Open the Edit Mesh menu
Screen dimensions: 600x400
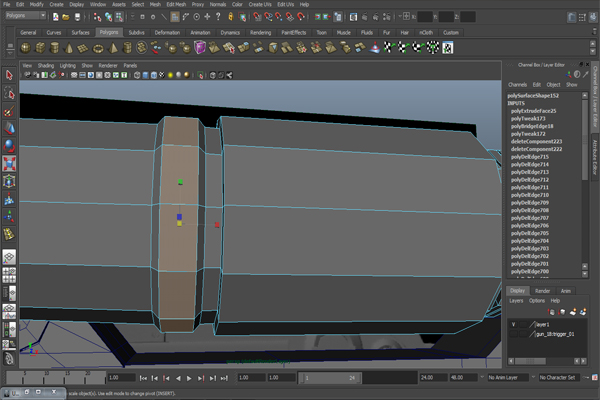[176, 4]
